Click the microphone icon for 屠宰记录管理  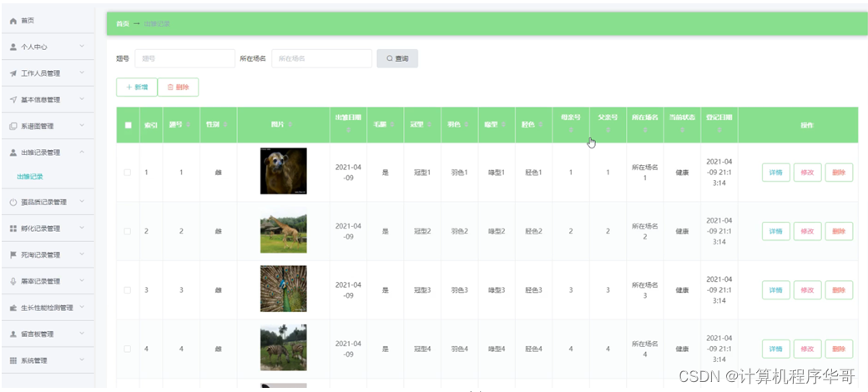point(13,281)
